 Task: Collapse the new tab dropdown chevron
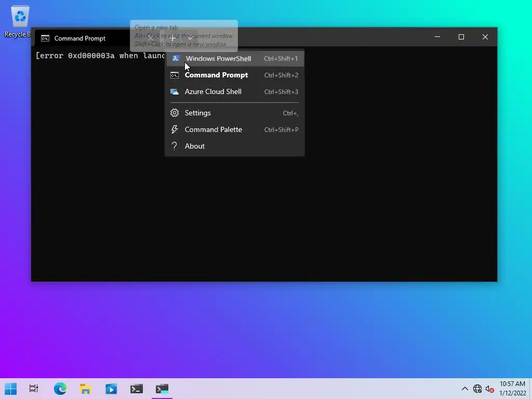pos(190,38)
